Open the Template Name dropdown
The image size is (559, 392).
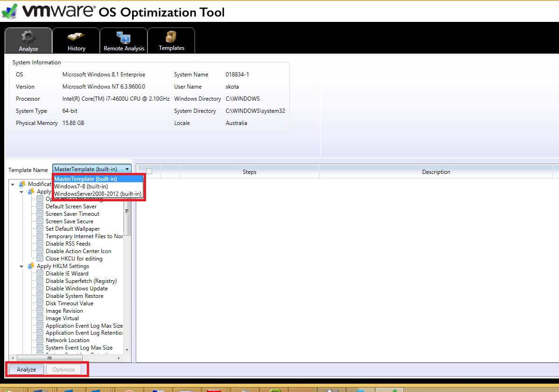tap(91, 169)
